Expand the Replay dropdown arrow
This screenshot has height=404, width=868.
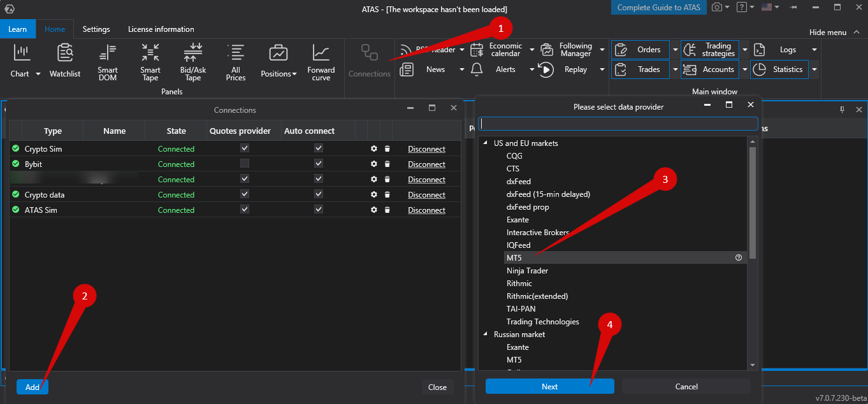point(602,69)
